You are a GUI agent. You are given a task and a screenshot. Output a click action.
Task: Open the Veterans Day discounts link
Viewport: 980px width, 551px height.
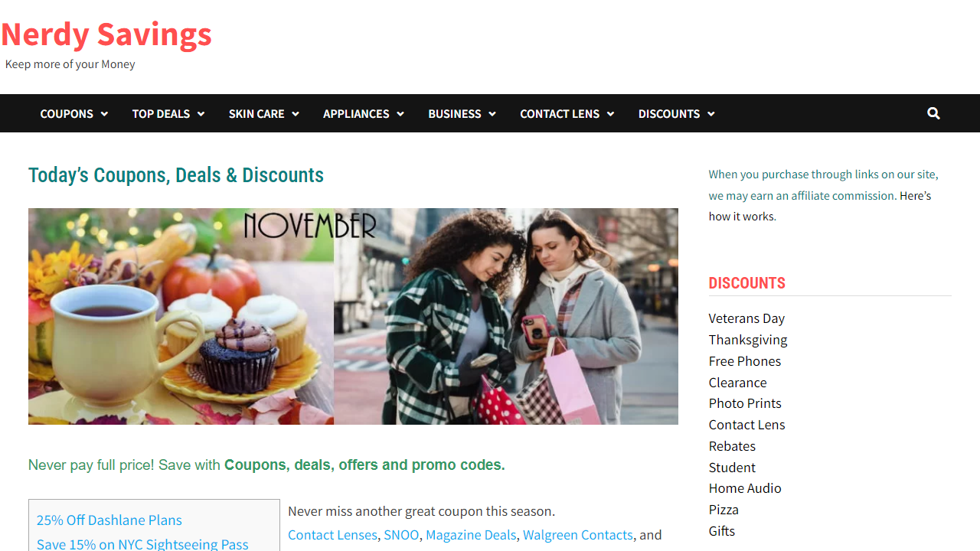tap(746, 318)
